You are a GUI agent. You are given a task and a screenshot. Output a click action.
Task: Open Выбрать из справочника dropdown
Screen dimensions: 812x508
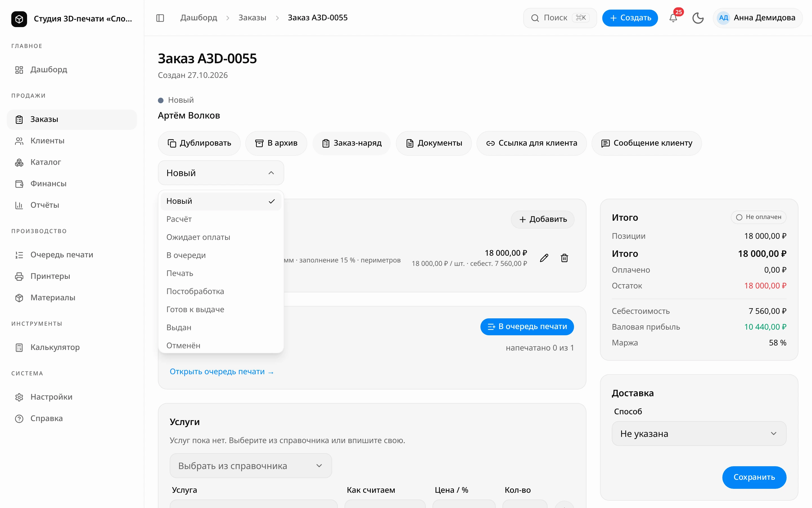coord(251,466)
